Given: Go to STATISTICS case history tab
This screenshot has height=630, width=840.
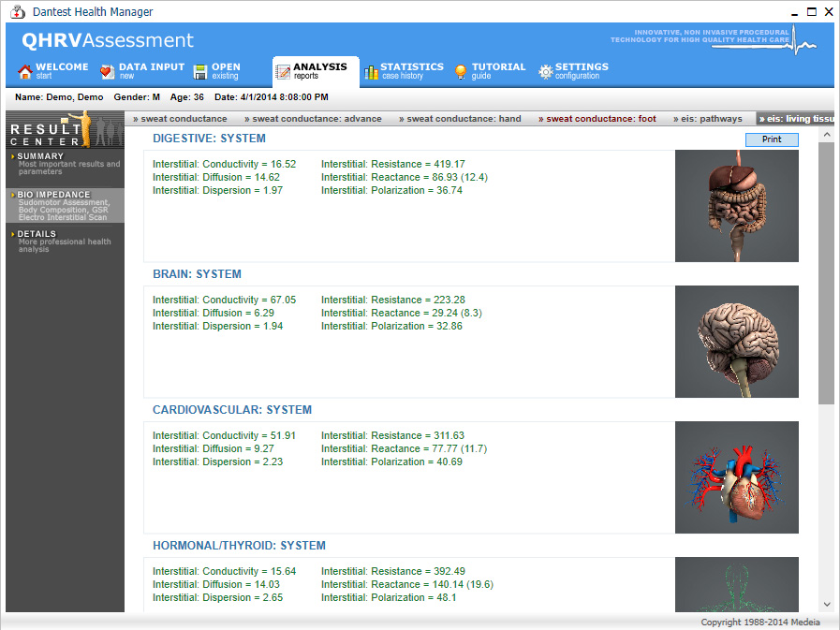Looking at the screenshot, I should coord(404,71).
